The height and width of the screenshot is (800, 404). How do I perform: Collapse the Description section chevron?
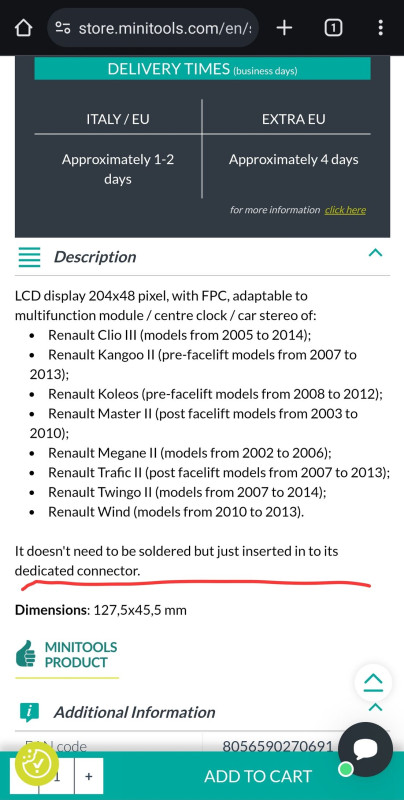(375, 253)
